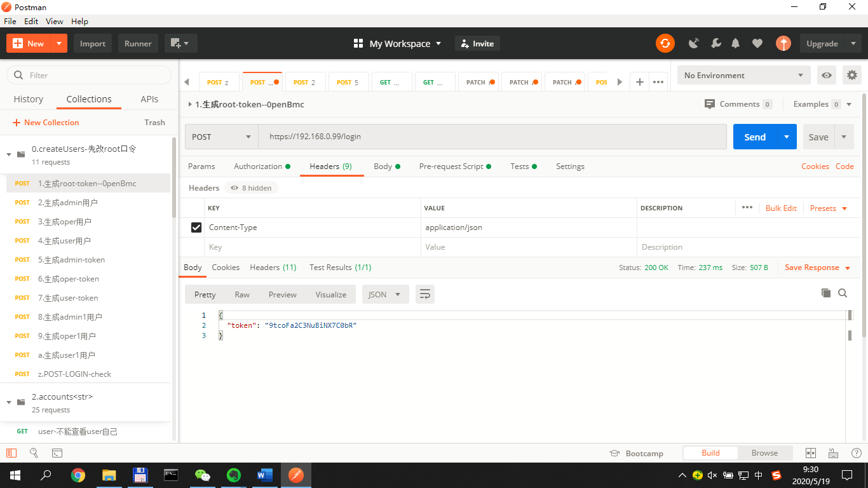Switch to the History tab
Screen dimensions: 868x488
click(x=29, y=99)
